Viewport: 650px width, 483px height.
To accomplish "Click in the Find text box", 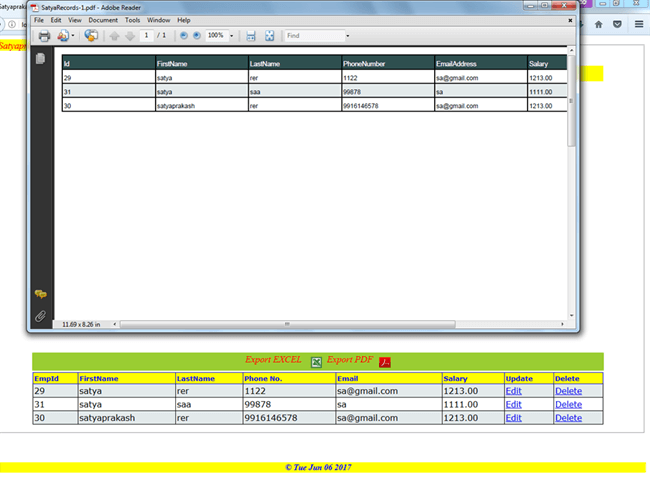I will pyautogui.click(x=315, y=36).
